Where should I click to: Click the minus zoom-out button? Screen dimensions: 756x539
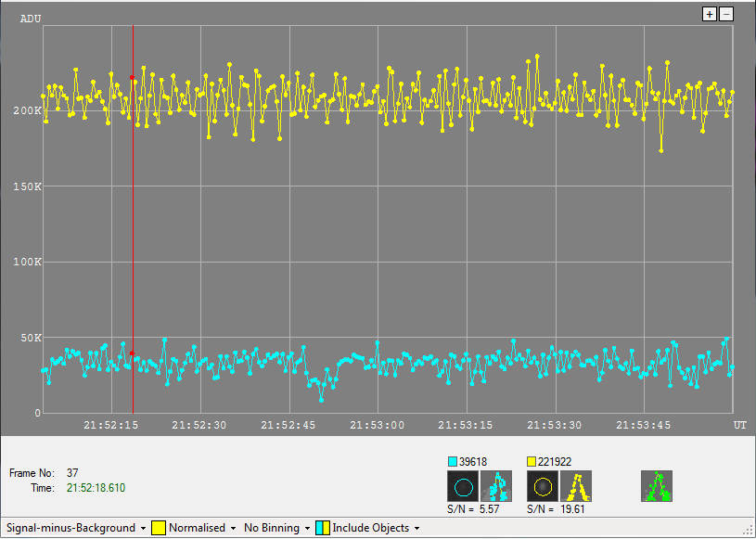tap(726, 14)
